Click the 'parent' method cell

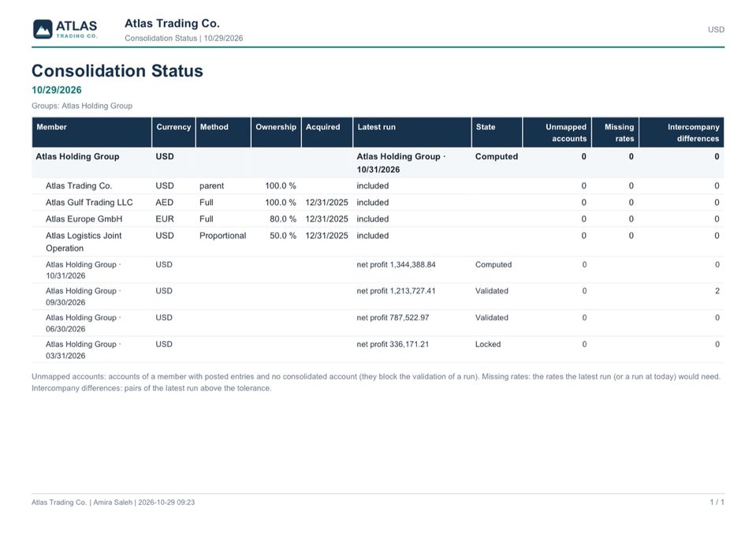click(211, 185)
